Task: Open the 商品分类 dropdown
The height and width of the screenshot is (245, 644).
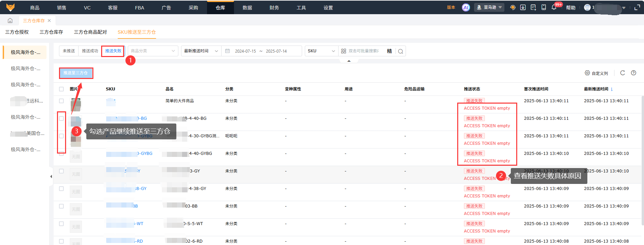Action: [153, 51]
